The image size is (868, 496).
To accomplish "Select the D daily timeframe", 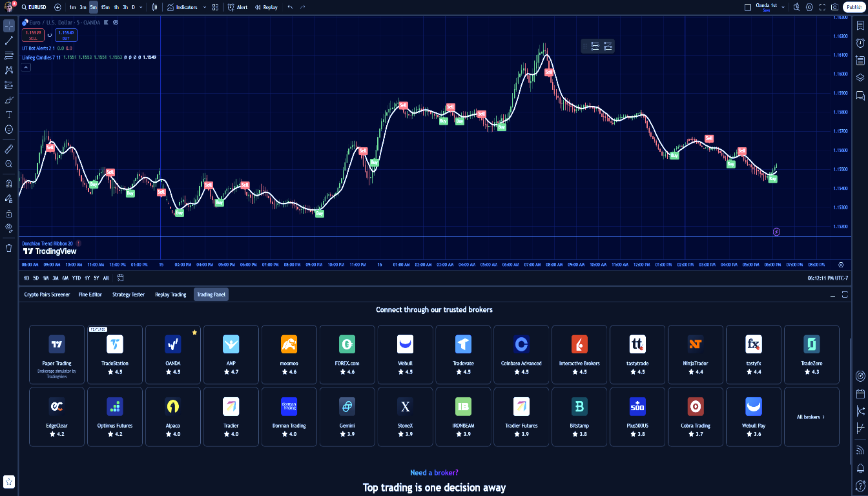I will point(133,7).
